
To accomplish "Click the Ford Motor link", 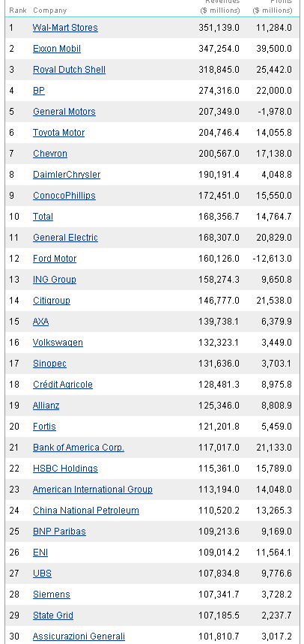I will [55, 259].
